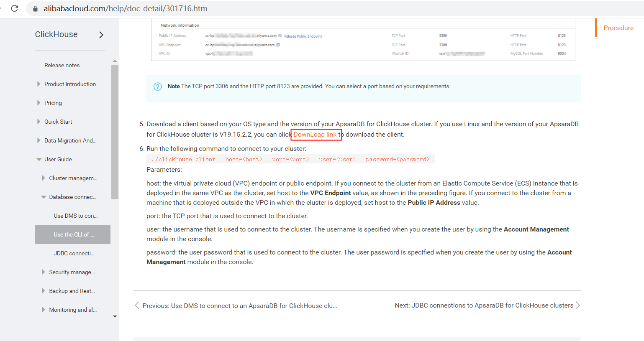
Task: Click bold 'Account Management' in user paragraph
Action: [536, 229]
